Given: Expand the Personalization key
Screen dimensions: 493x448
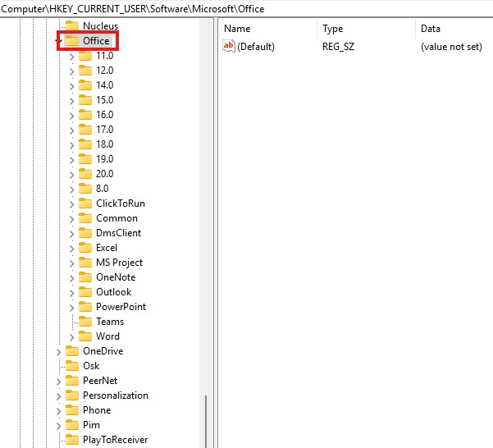Looking at the screenshot, I should click(x=58, y=396).
